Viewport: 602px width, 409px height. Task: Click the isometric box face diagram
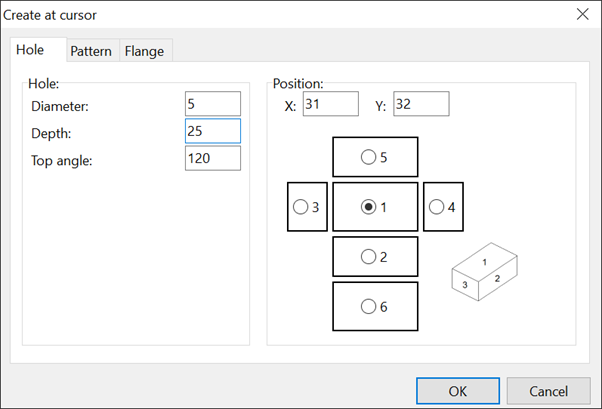point(485,272)
